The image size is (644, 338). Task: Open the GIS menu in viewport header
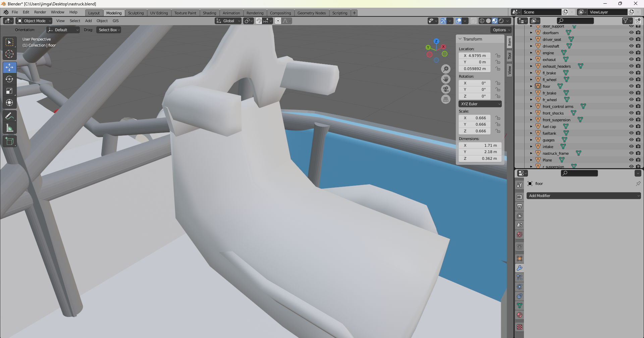tap(116, 21)
